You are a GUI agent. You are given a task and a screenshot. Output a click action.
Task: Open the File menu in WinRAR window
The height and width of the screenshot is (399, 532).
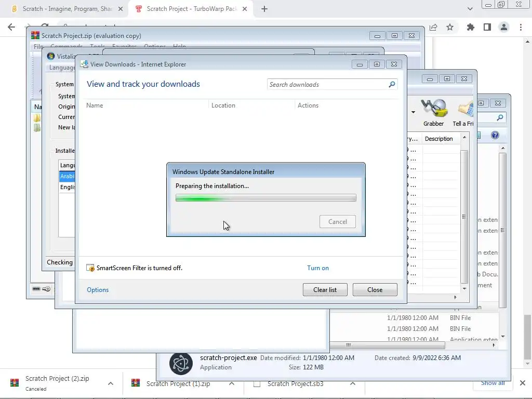(38, 46)
